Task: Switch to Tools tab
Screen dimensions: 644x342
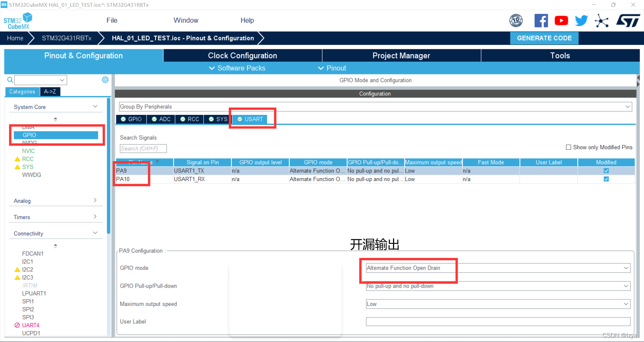Action: click(x=560, y=56)
